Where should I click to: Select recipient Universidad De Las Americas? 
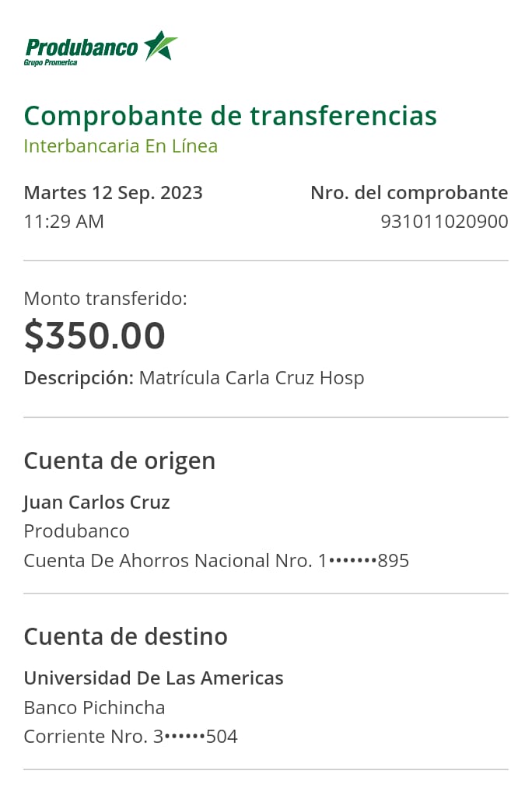click(x=153, y=678)
